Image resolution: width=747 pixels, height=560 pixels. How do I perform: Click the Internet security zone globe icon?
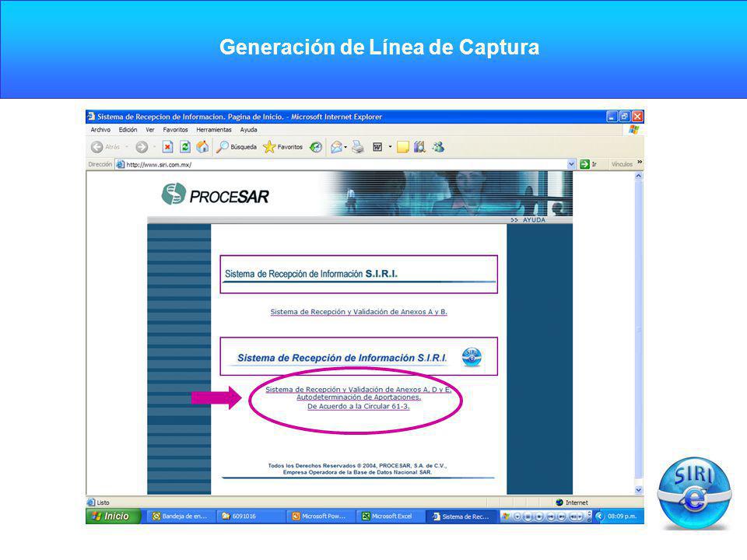(x=559, y=502)
